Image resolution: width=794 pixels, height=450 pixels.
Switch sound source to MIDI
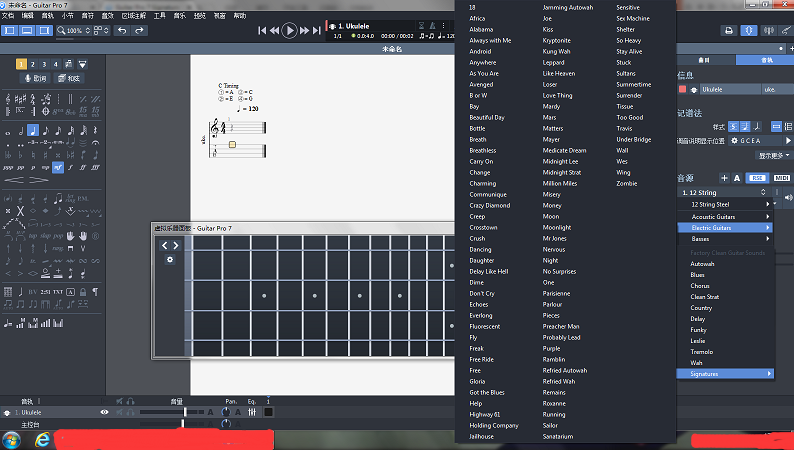(x=781, y=178)
